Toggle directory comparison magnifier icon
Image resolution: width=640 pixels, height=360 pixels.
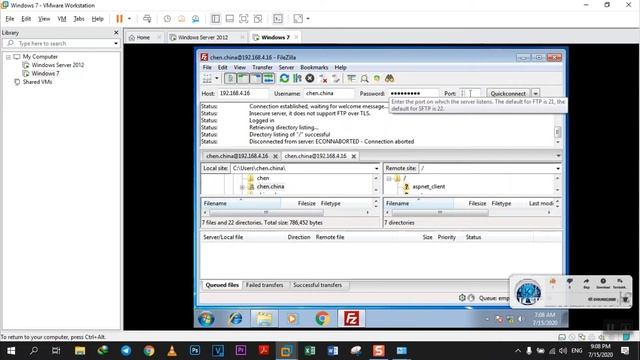[x=364, y=78]
